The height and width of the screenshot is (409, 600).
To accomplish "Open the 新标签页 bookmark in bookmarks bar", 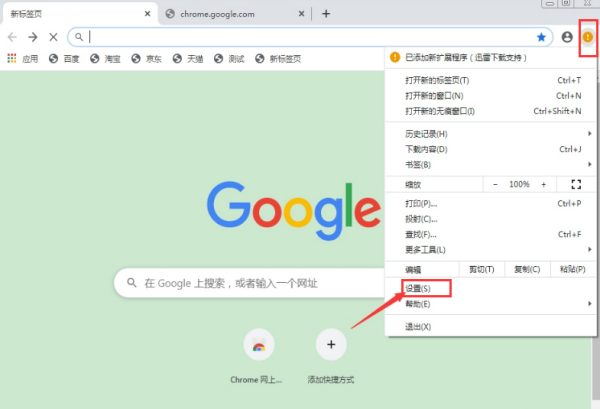I will tap(279, 59).
